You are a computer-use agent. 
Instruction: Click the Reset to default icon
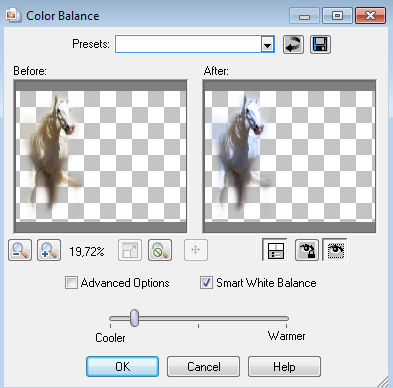293,44
